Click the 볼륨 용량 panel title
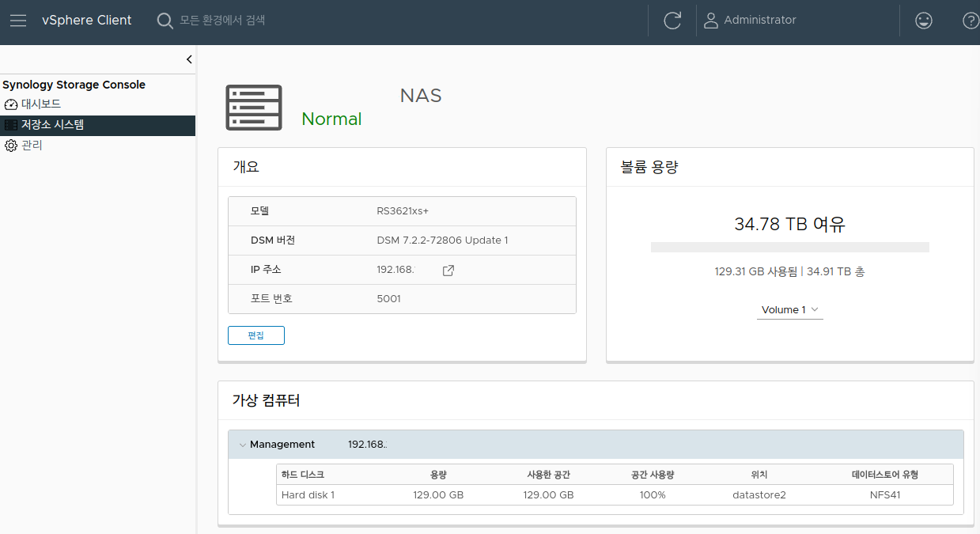The image size is (980, 534). click(x=650, y=167)
